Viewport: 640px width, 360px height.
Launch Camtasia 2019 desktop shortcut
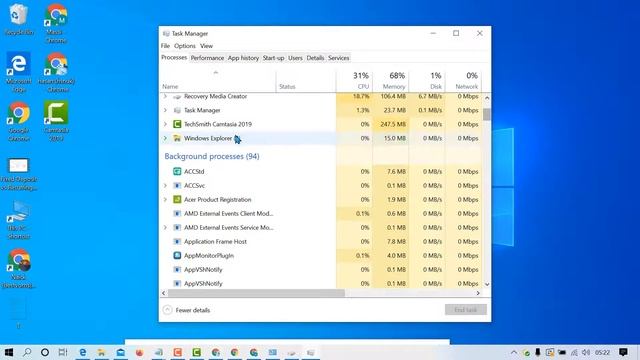(x=56, y=121)
